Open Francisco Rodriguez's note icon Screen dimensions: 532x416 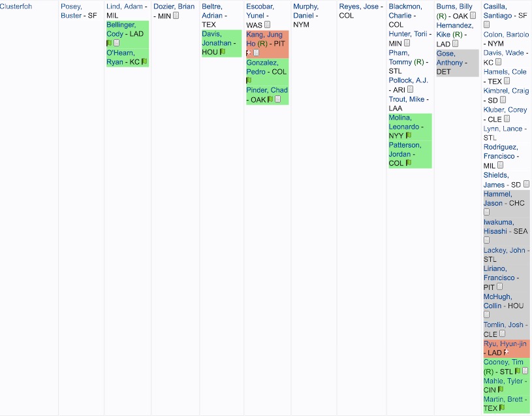[x=500, y=165]
